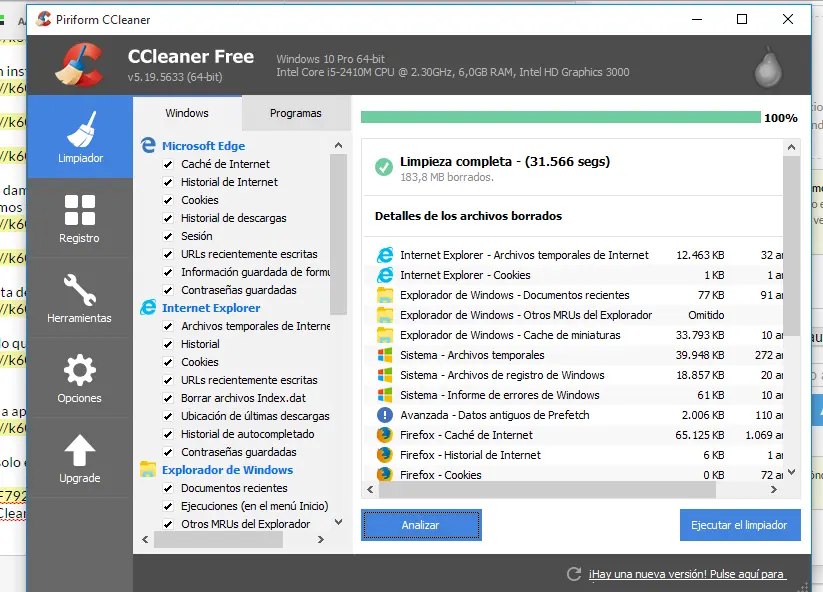Toggle Historial de autocompletado checkbox

point(168,434)
